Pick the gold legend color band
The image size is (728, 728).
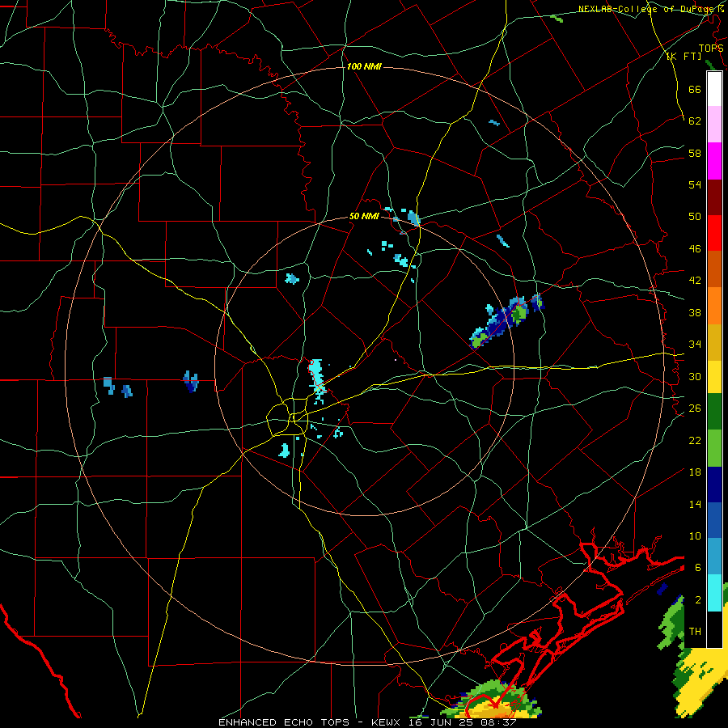(714, 342)
